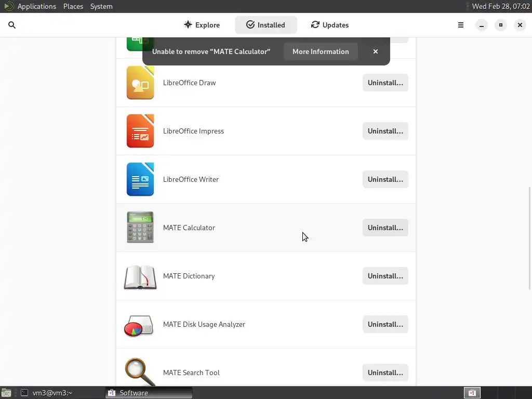Maximize the Software window
Screen dimensions: 532x399
pos(500,25)
